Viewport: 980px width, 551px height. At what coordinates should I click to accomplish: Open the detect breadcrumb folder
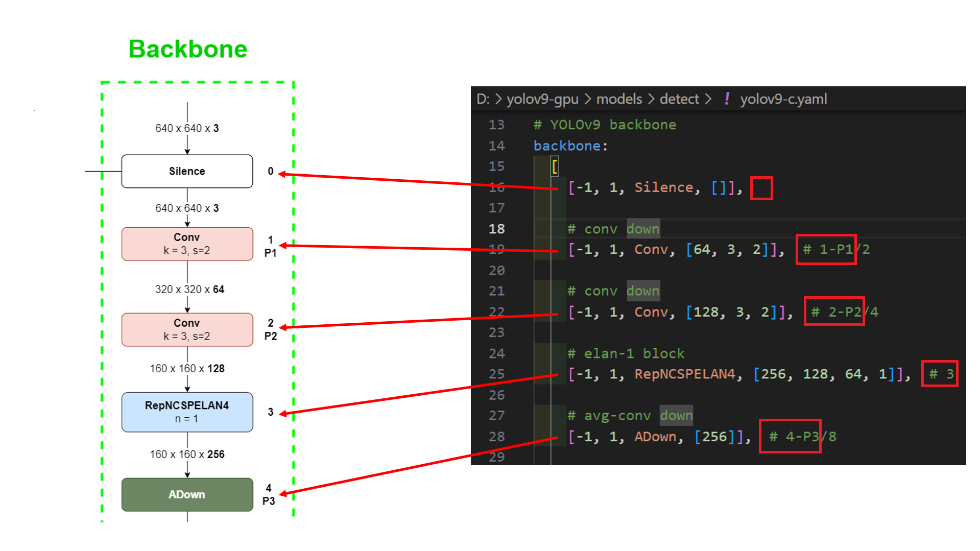click(679, 99)
